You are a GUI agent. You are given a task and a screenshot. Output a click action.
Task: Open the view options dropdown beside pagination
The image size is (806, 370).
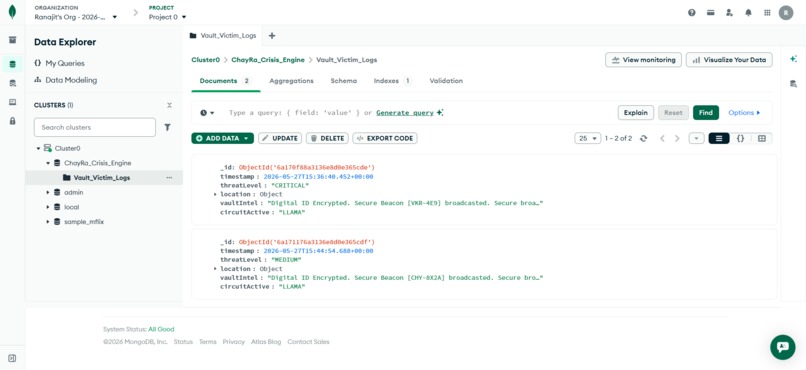tap(697, 138)
